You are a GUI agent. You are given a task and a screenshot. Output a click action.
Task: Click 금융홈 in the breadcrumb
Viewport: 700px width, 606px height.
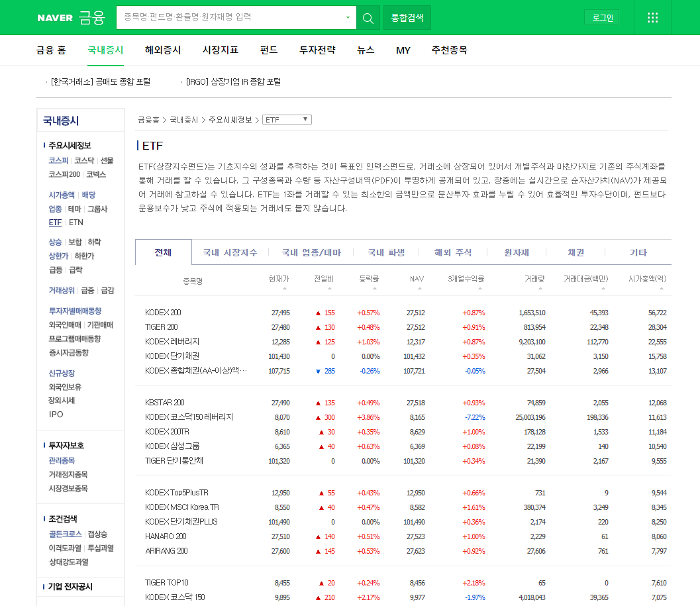pyautogui.click(x=148, y=120)
